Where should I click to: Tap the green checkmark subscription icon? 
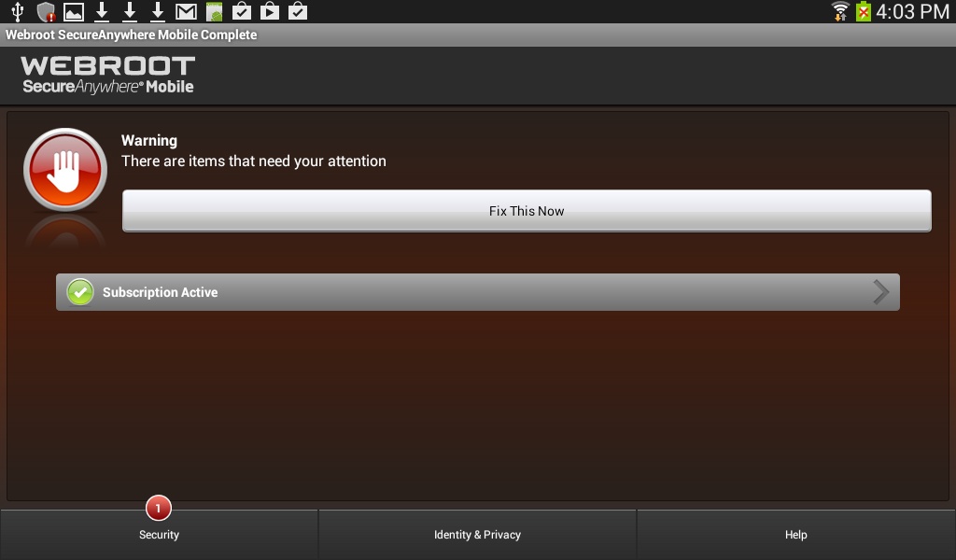pos(80,292)
